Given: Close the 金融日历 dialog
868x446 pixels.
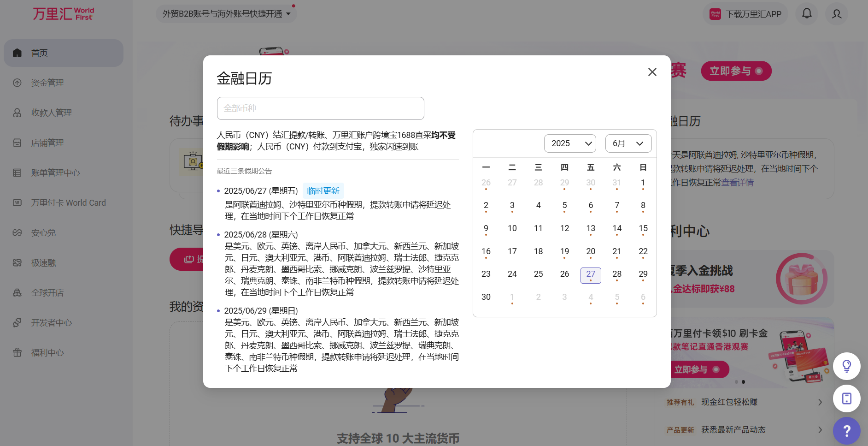Looking at the screenshot, I should point(652,72).
